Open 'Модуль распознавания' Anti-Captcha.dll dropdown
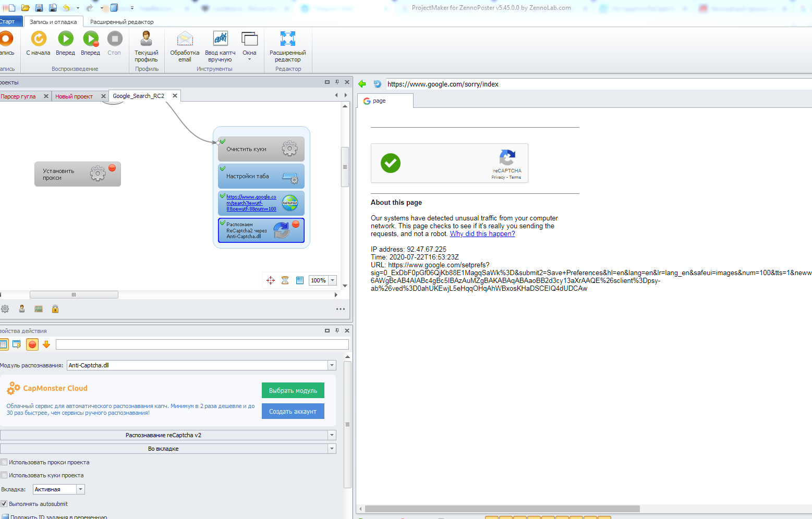Screen dimensions: 812x519 coord(332,365)
